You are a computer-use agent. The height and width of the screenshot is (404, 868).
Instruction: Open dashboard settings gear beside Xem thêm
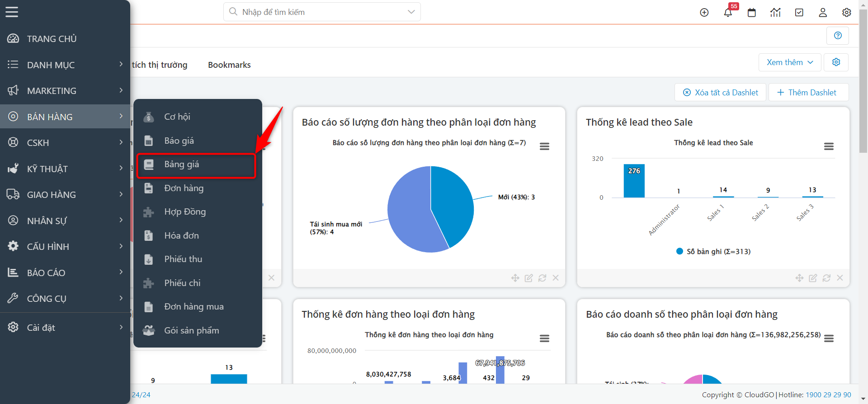click(x=836, y=62)
